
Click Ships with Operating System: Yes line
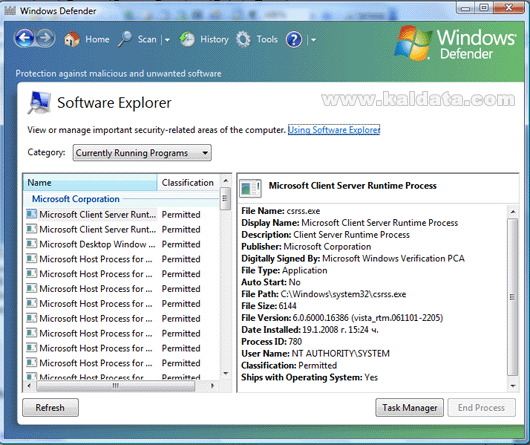point(309,377)
